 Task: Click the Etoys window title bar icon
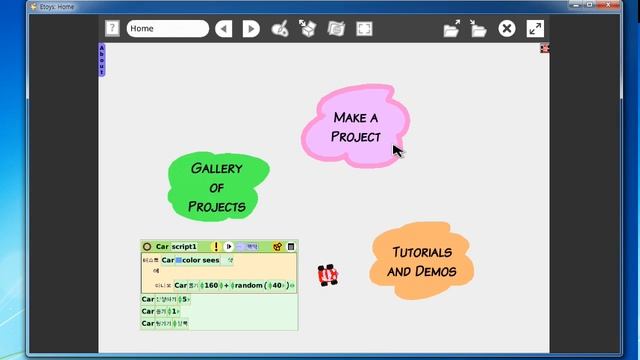tap(34, 7)
